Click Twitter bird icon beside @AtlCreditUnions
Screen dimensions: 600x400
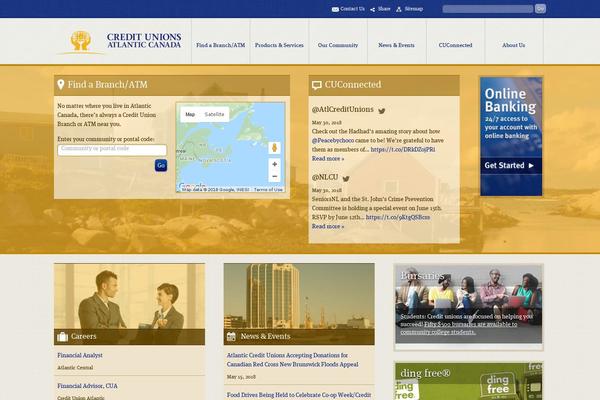tap(381, 110)
